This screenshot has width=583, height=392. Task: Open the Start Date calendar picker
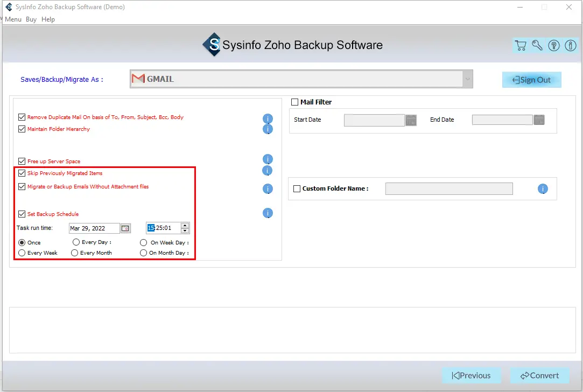[411, 120]
